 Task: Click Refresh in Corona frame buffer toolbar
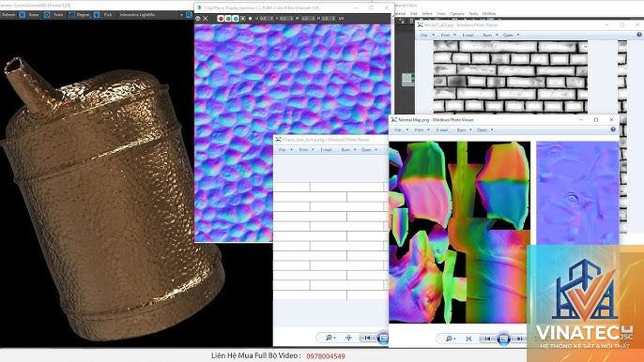[x=8, y=15]
